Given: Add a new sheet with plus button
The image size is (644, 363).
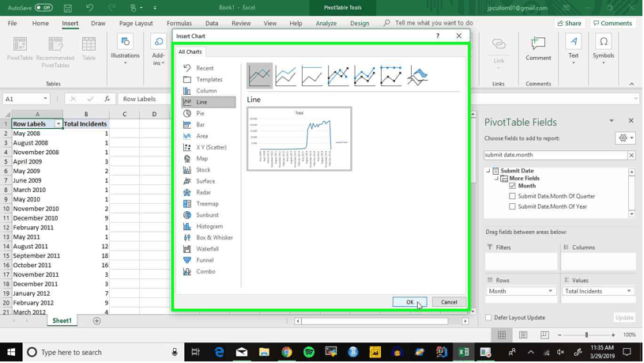Looking at the screenshot, I should (x=97, y=321).
